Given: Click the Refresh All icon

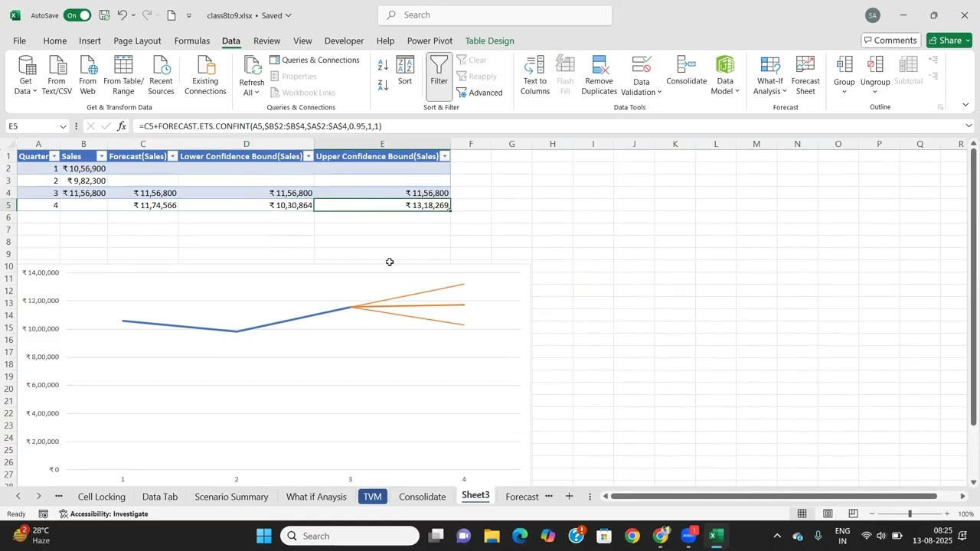Looking at the screenshot, I should (252, 66).
